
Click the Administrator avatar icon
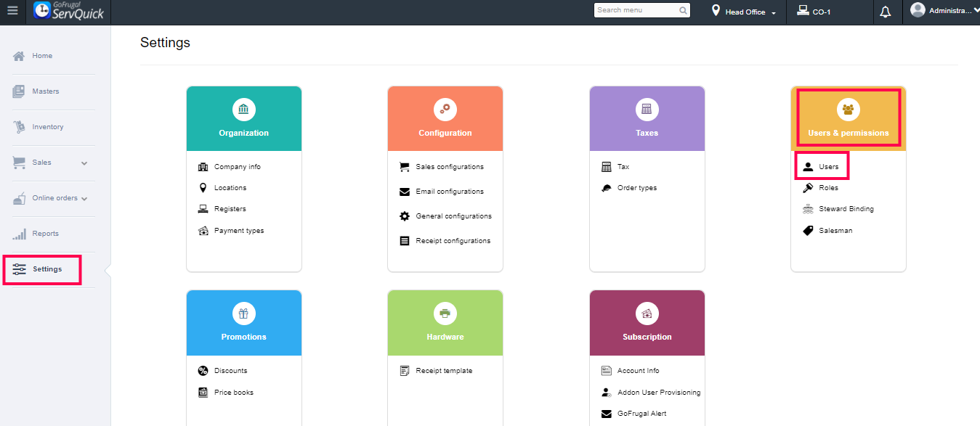click(x=918, y=10)
